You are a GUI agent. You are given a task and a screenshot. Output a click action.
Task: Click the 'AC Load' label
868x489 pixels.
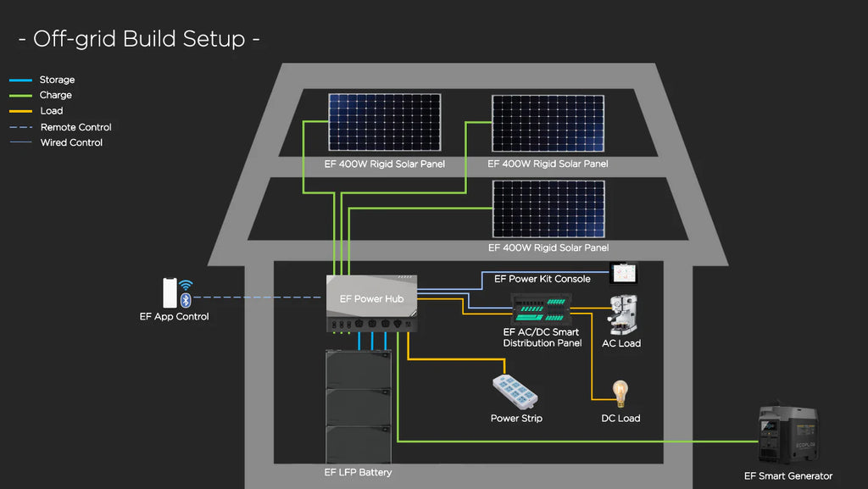click(x=621, y=343)
